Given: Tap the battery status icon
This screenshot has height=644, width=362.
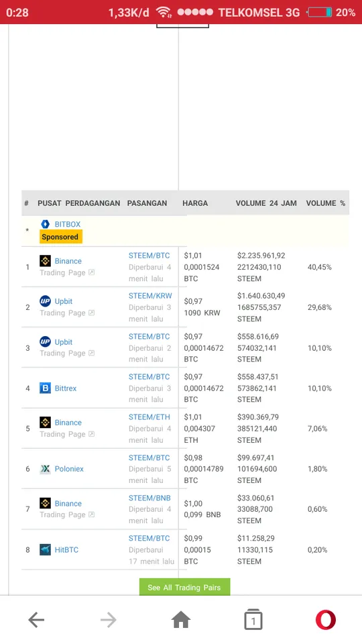Looking at the screenshot, I should (x=319, y=12).
